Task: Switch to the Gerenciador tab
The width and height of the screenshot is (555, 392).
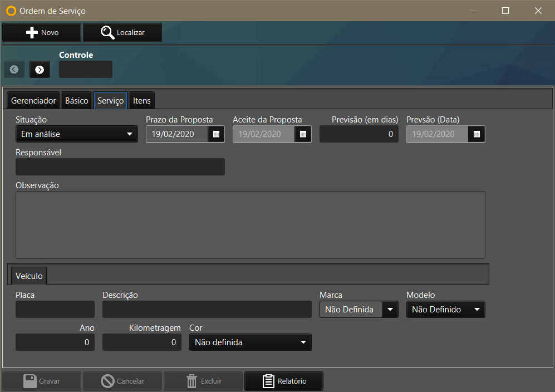Action: pyautogui.click(x=33, y=101)
